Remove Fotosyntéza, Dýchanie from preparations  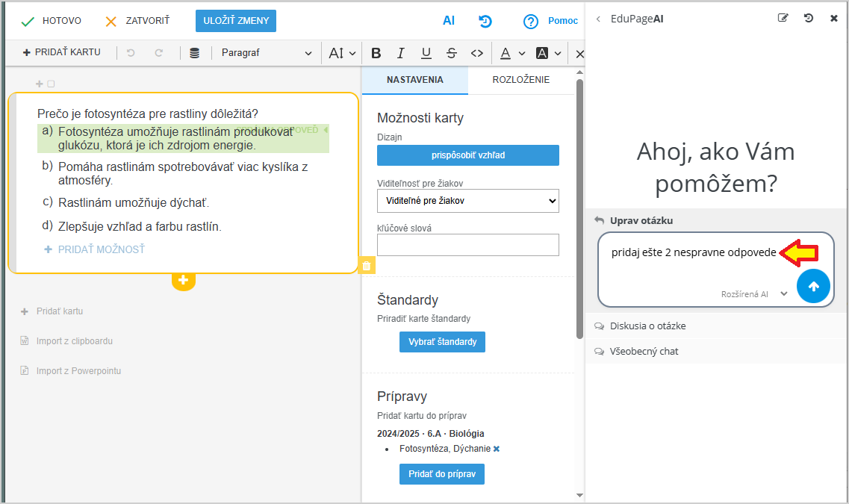pos(497,449)
